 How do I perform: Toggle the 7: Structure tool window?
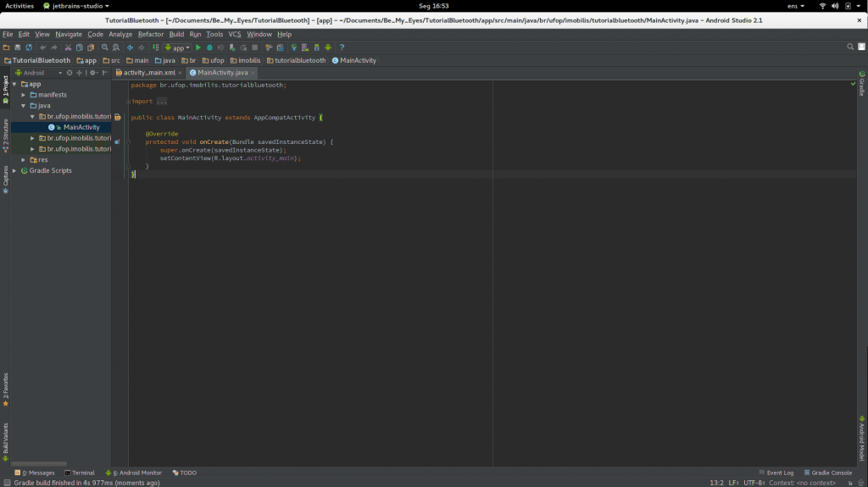pos(6,136)
